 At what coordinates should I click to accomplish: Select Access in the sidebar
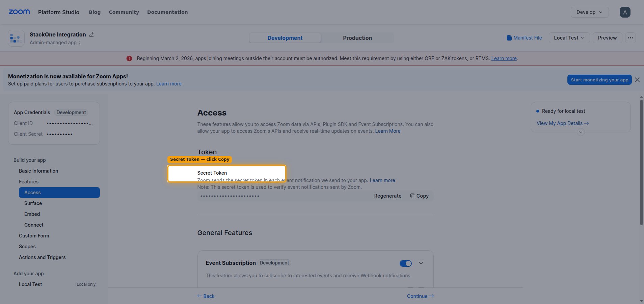(59, 193)
